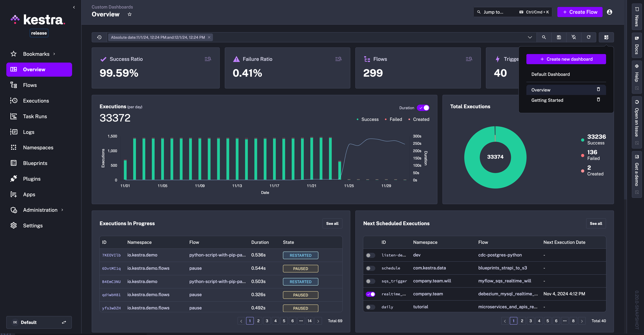Toggle Duration line on executions chart
This screenshot has width=644, height=335.
click(423, 108)
